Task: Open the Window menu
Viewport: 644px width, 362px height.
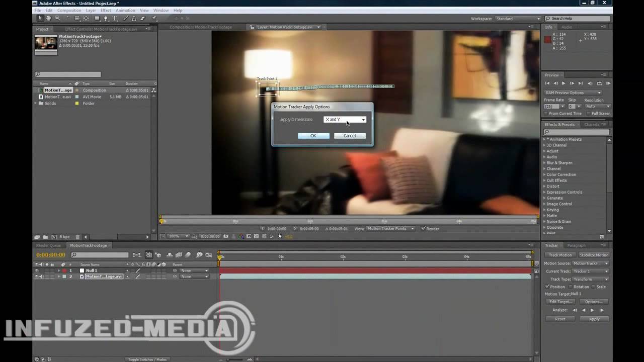Action: (161, 10)
